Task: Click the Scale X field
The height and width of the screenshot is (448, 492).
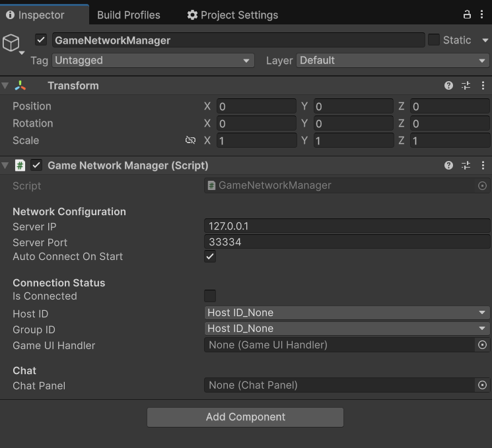Action: click(x=256, y=141)
